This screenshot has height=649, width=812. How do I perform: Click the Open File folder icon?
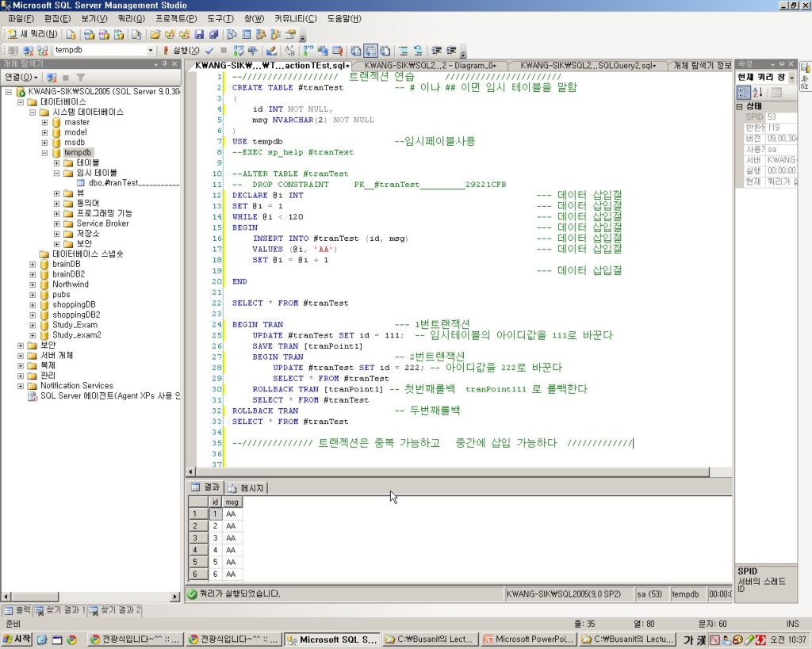155,35
